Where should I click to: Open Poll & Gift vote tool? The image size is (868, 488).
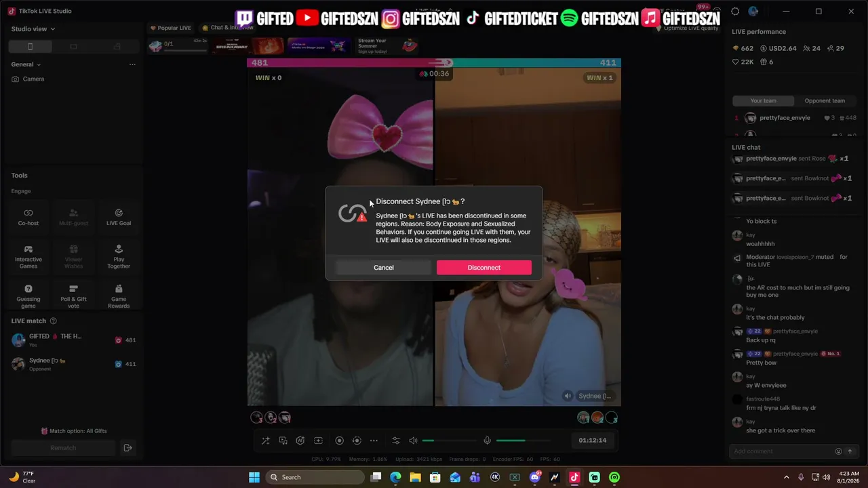pos(73,297)
